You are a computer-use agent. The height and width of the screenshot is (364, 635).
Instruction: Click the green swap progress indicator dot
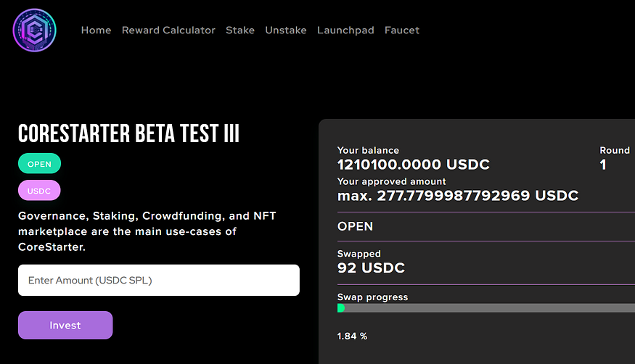tap(341, 308)
